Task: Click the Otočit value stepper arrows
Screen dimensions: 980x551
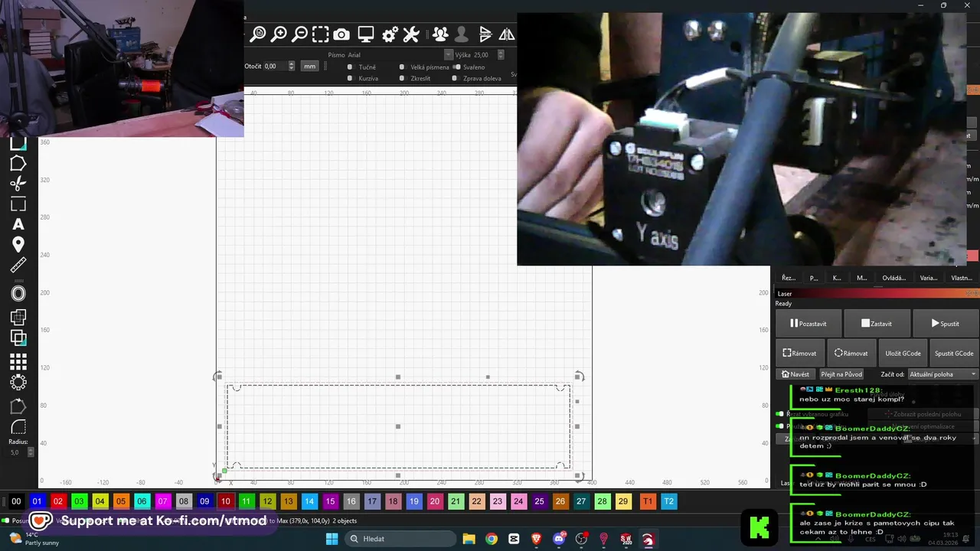Action: [x=291, y=67]
